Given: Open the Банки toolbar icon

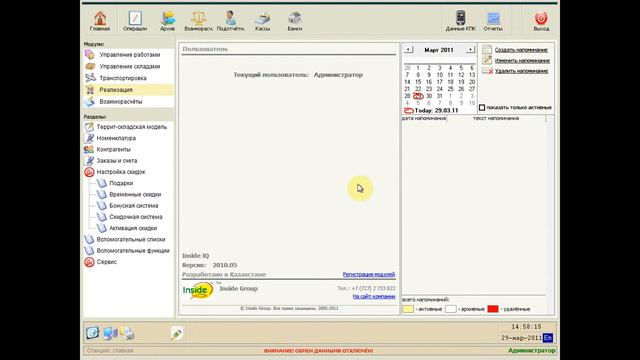Looking at the screenshot, I should (295, 21).
